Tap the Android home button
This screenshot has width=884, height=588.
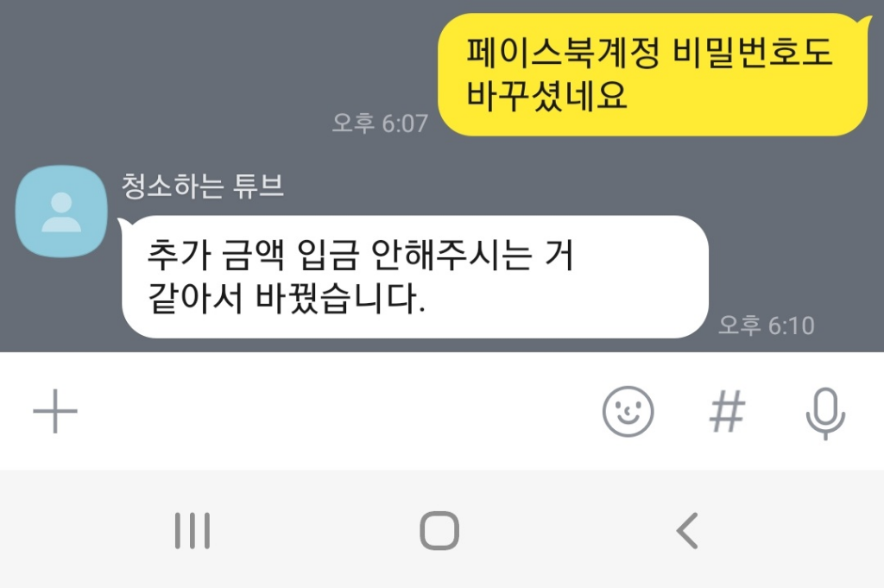439,530
